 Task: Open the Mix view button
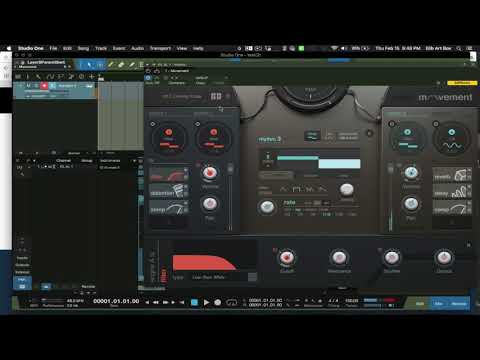(438, 303)
